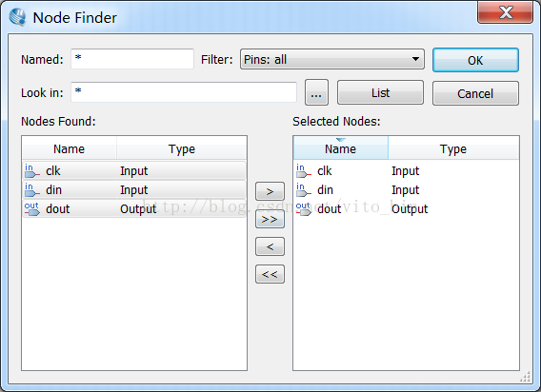Click the List button to list nodes
Viewport: 541px width, 392px height.
(380, 92)
